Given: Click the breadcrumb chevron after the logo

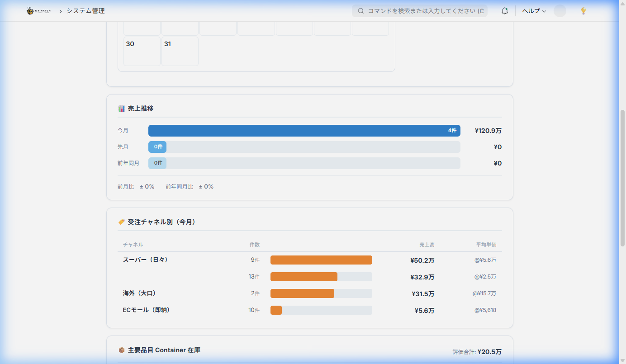Looking at the screenshot, I should click(60, 10).
